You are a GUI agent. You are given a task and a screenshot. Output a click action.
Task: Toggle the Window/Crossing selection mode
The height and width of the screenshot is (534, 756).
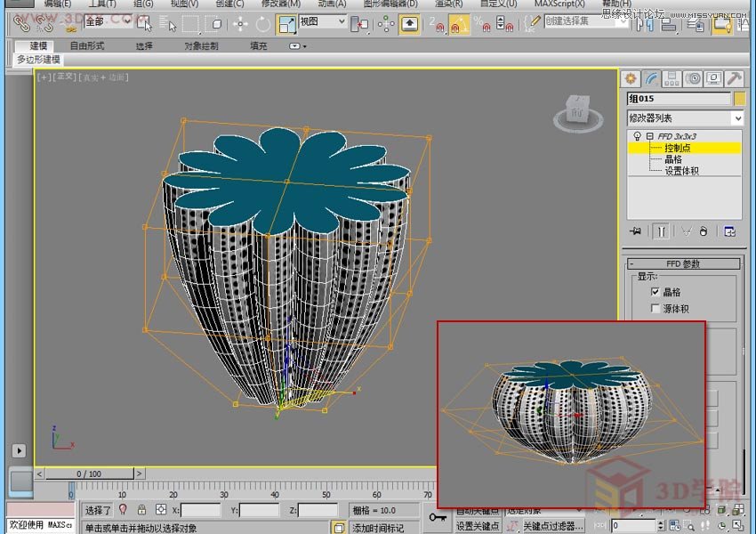213,22
